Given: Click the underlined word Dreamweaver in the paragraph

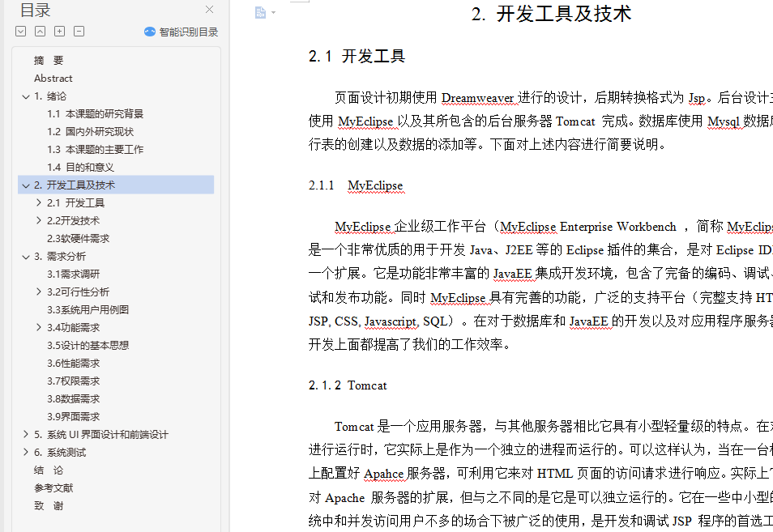Looking at the screenshot, I should point(477,97).
